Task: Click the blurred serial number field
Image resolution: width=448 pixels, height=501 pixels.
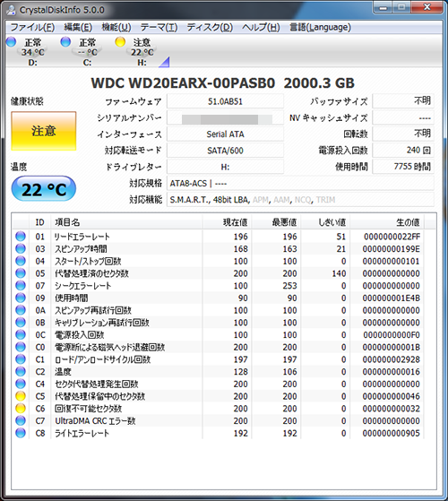Action: (x=225, y=118)
